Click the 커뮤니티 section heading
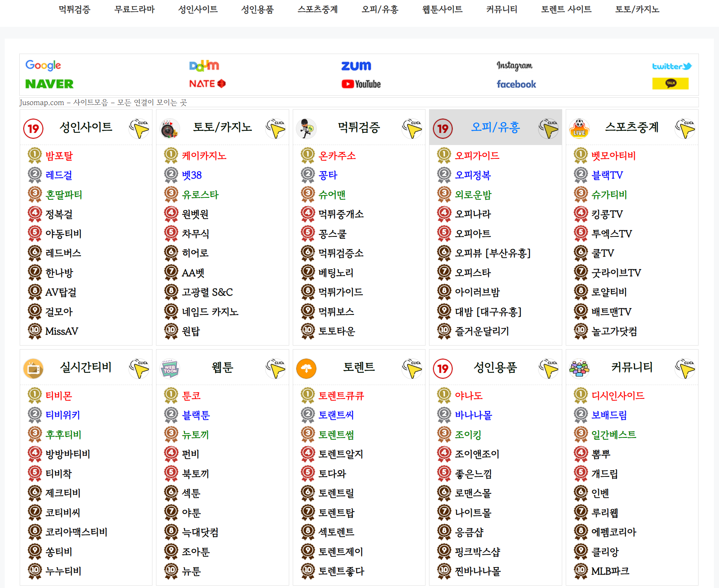Image resolution: width=719 pixels, height=588 pixels. tap(632, 367)
